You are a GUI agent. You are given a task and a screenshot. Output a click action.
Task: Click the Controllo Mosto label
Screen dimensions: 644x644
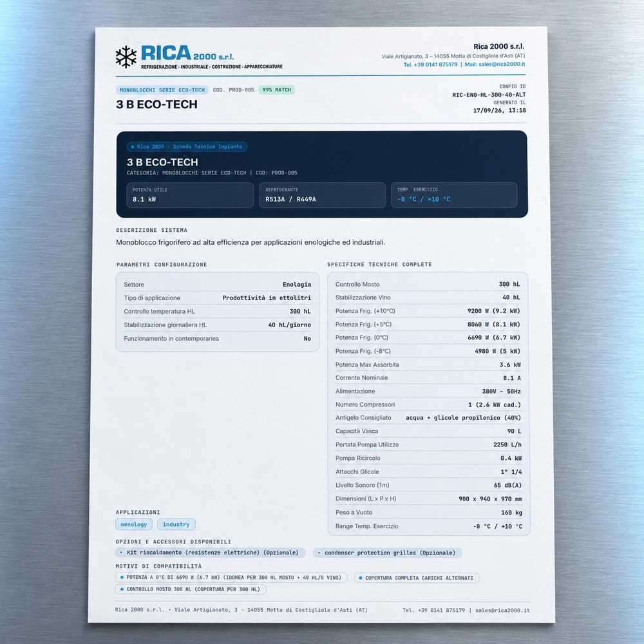click(357, 284)
